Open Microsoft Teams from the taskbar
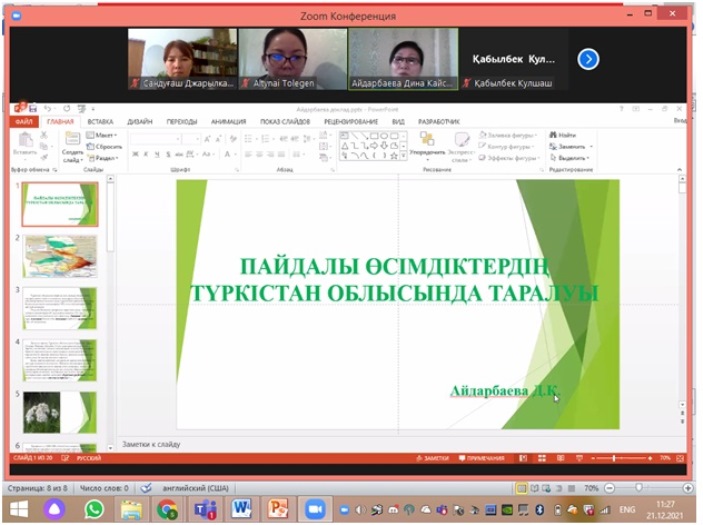The image size is (703, 525). [x=205, y=509]
